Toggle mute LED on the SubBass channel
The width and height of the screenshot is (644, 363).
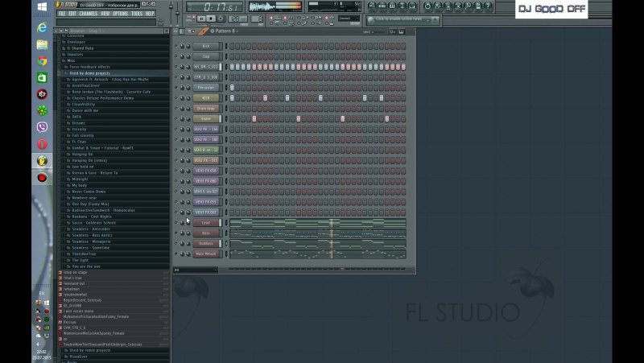click(176, 244)
